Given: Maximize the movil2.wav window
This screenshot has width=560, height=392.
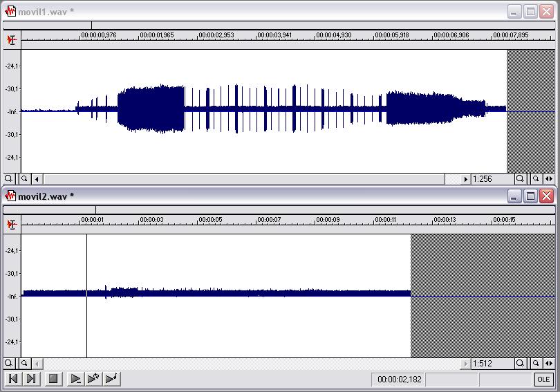Looking at the screenshot, I should pos(530,196).
